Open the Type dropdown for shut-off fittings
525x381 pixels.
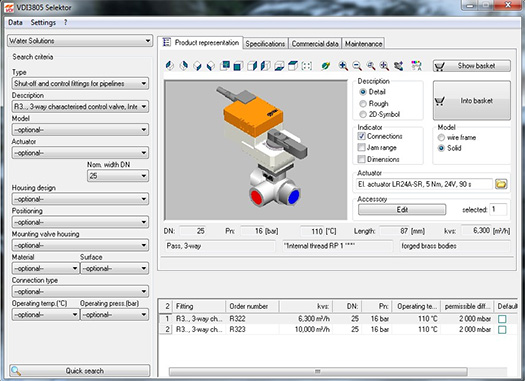80,83
